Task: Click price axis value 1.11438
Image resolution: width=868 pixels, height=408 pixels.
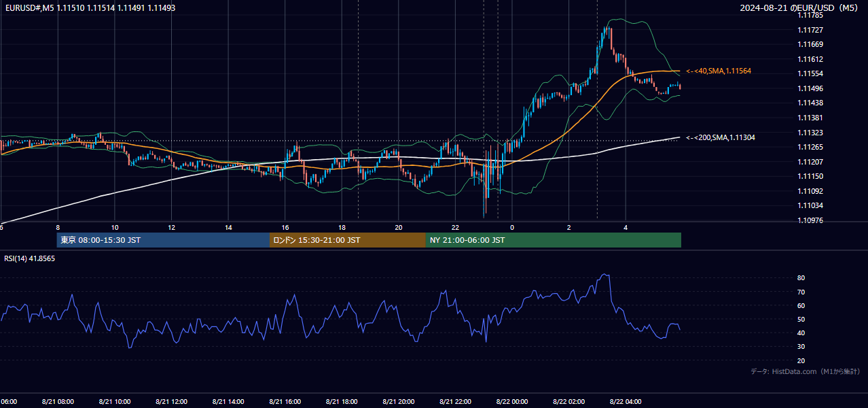Action: click(x=810, y=103)
